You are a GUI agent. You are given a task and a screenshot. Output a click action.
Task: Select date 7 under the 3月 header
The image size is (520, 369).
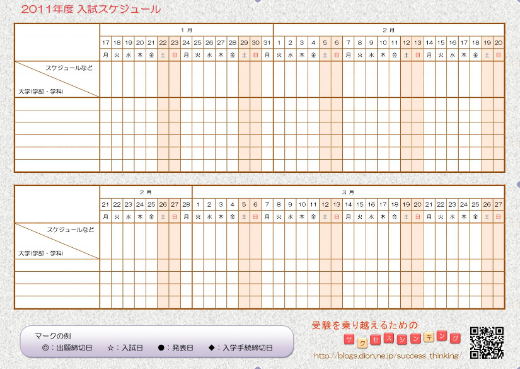(267, 204)
